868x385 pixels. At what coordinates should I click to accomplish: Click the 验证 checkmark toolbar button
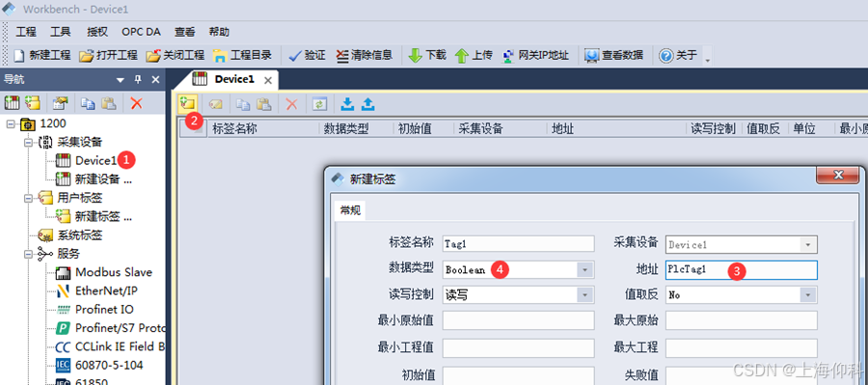307,55
